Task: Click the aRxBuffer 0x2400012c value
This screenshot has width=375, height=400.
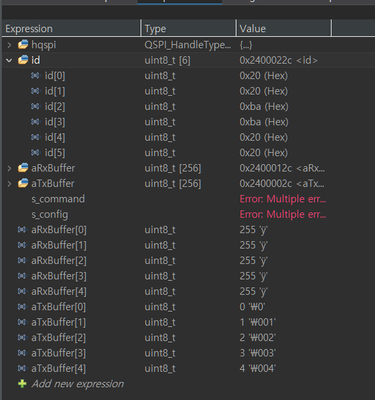Action: pyautogui.click(x=282, y=168)
